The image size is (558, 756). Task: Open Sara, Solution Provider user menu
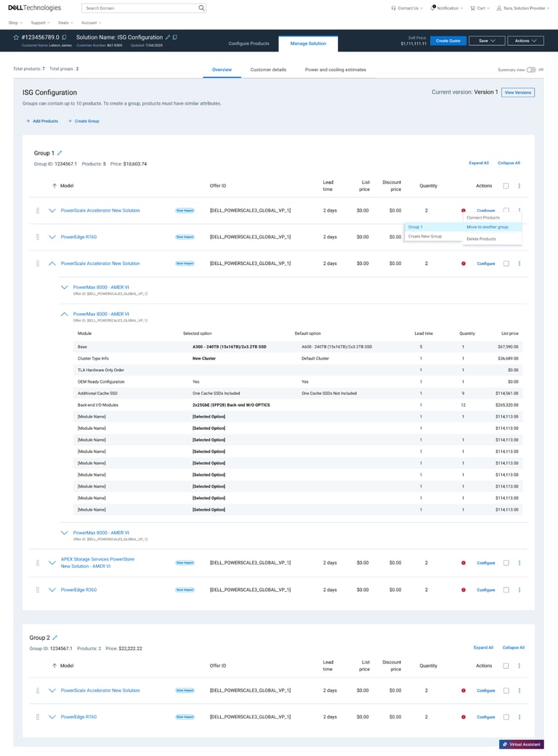tap(523, 8)
